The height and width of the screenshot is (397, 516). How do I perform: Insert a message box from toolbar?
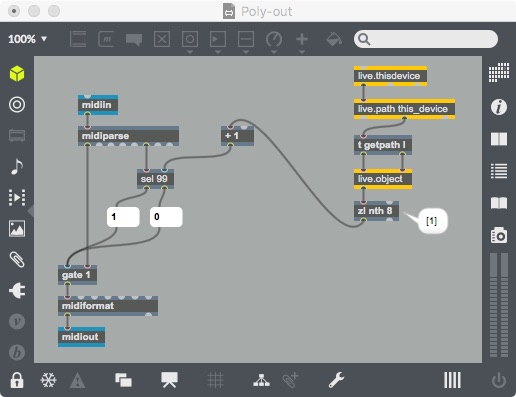(x=106, y=39)
